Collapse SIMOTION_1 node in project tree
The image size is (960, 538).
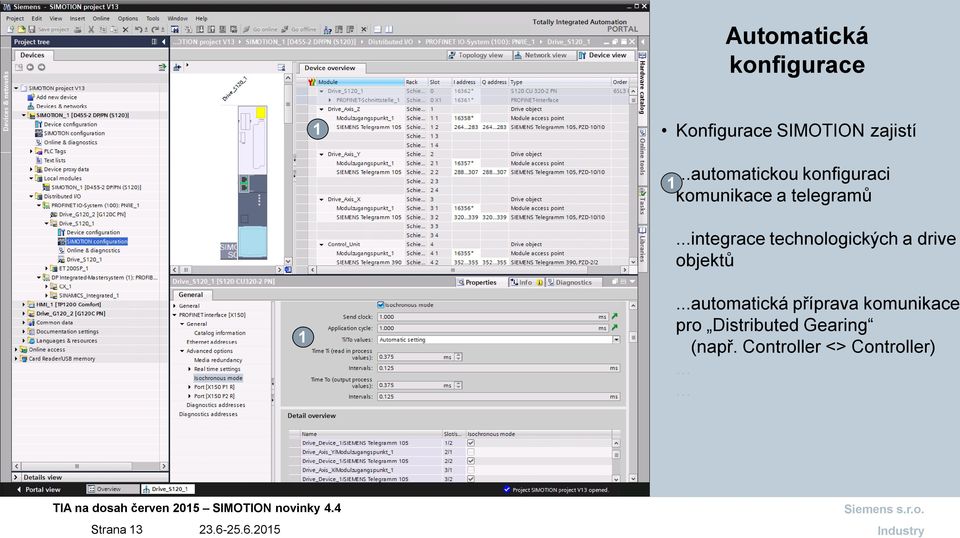[24, 115]
